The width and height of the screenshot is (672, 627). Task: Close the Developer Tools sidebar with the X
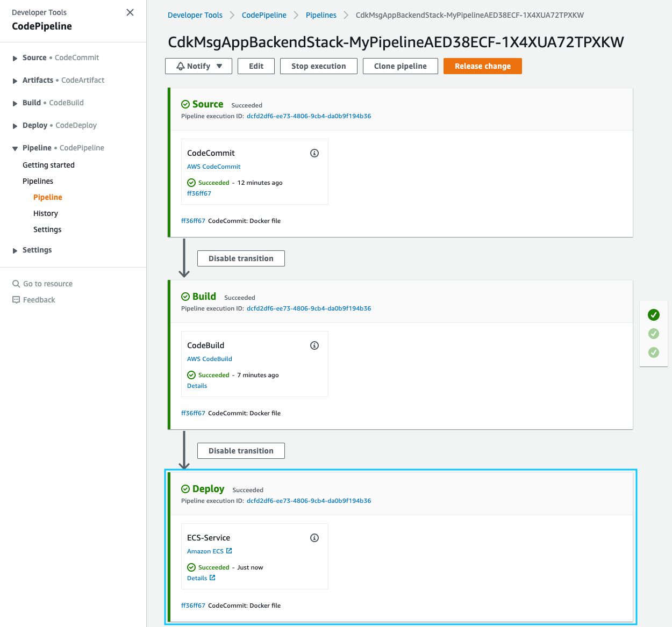coord(130,12)
